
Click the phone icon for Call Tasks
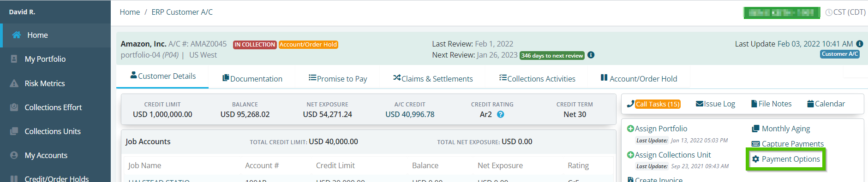pos(630,104)
